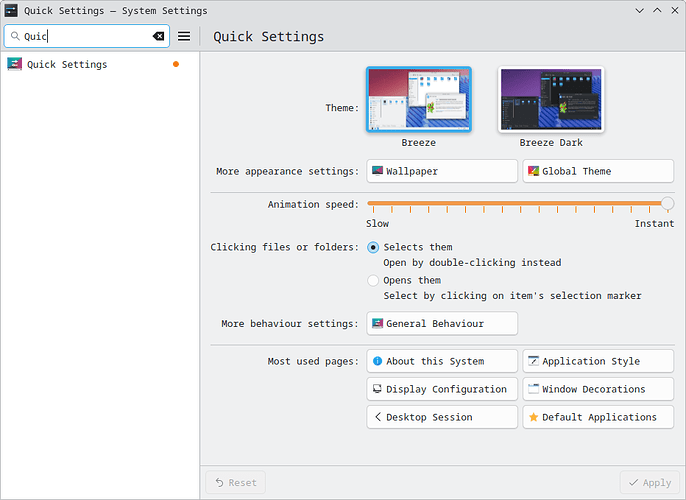This screenshot has height=500, width=686.
Task: Open Global Theme settings
Action: (597, 171)
